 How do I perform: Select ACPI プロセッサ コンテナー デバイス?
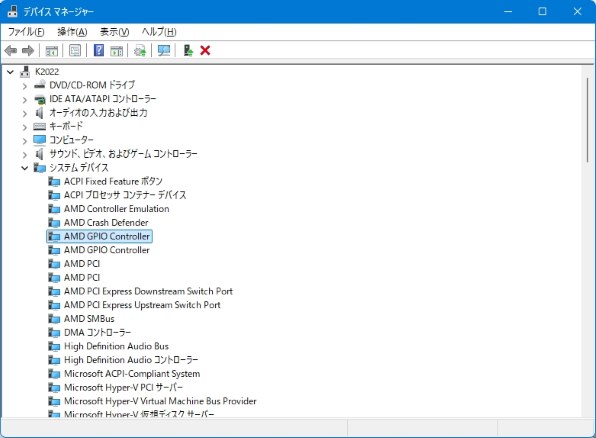point(125,195)
